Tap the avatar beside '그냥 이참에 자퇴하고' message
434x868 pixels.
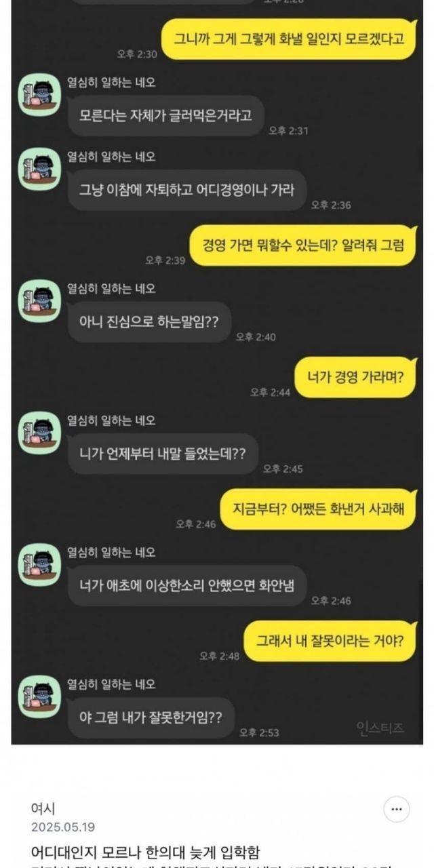39,168
